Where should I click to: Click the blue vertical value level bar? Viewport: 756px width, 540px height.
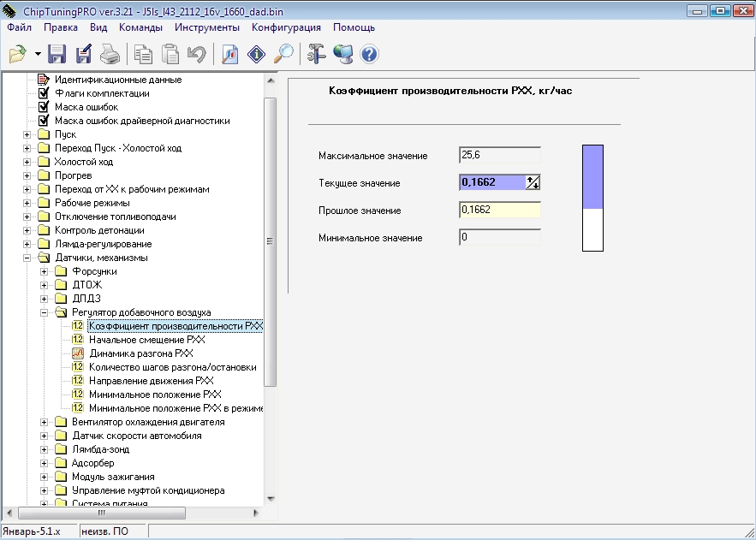click(x=592, y=177)
